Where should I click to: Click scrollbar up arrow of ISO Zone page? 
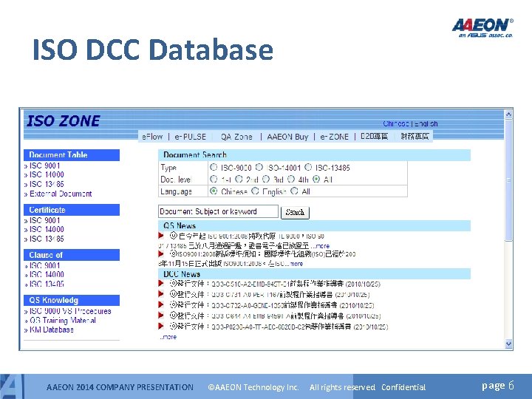(508, 115)
